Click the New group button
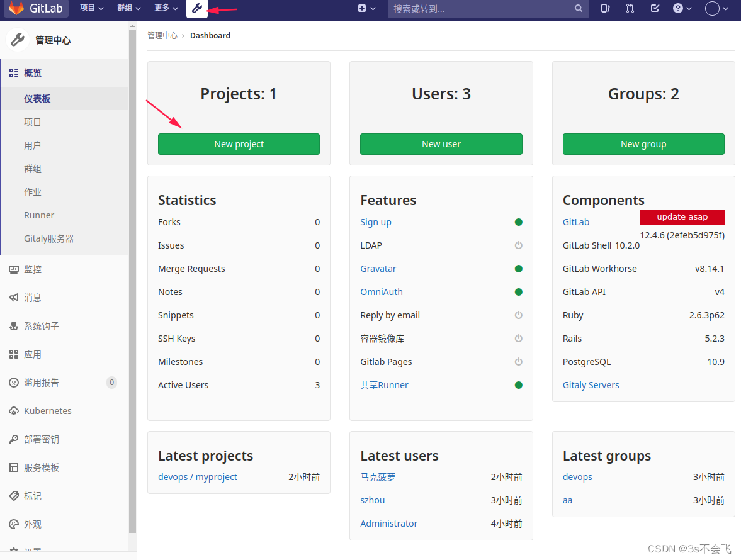This screenshot has height=560, width=741. click(x=643, y=144)
